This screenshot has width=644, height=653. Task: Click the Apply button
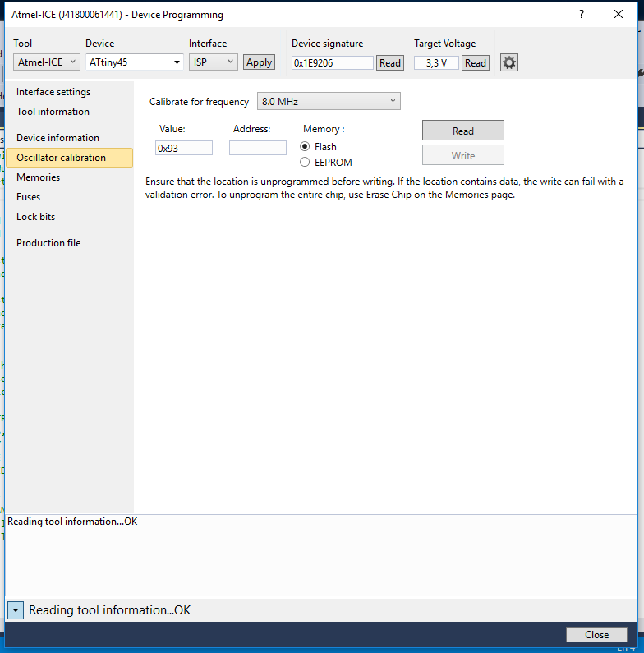point(259,62)
